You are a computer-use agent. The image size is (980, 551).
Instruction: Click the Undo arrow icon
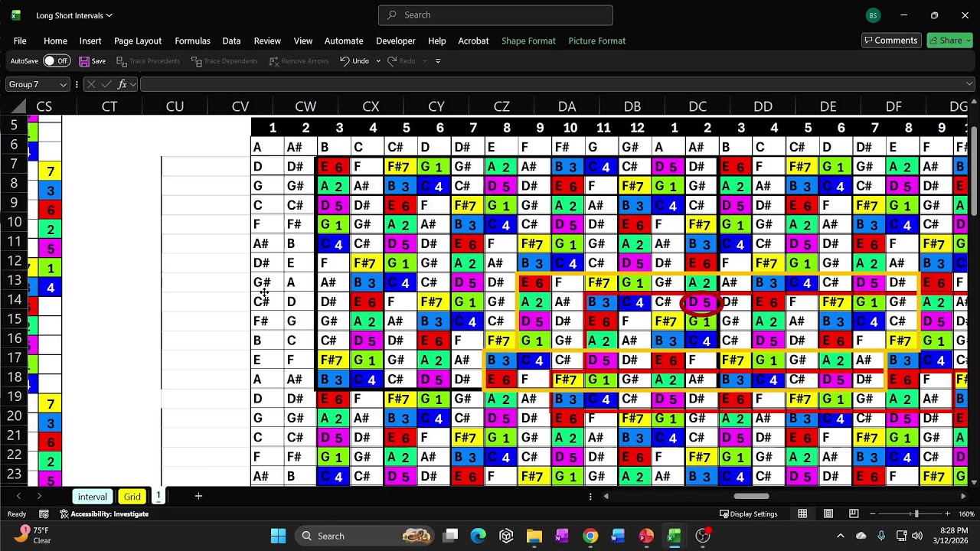pyautogui.click(x=345, y=61)
